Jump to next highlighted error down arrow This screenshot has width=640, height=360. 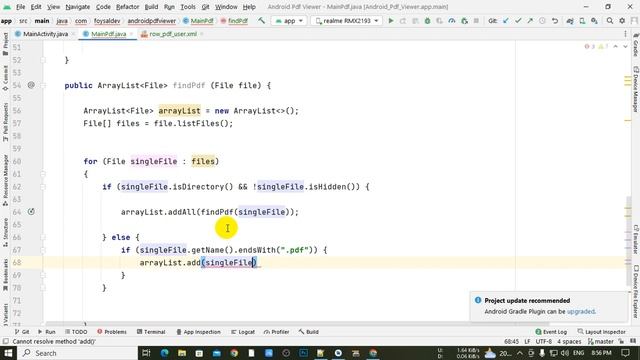pos(625,47)
